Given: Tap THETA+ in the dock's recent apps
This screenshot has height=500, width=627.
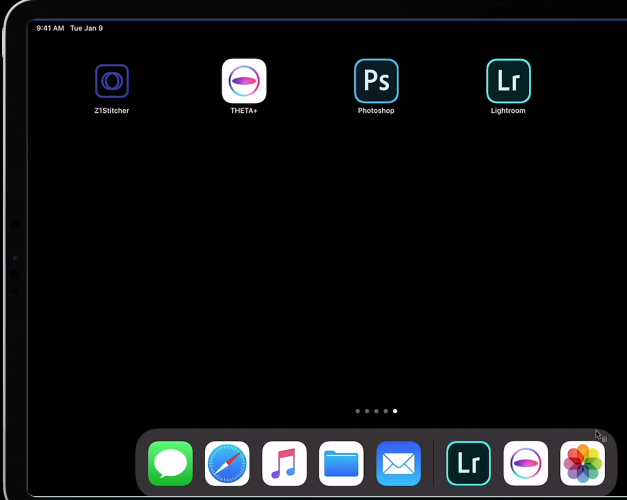Looking at the screenshot, I should (x=525, y=463).
